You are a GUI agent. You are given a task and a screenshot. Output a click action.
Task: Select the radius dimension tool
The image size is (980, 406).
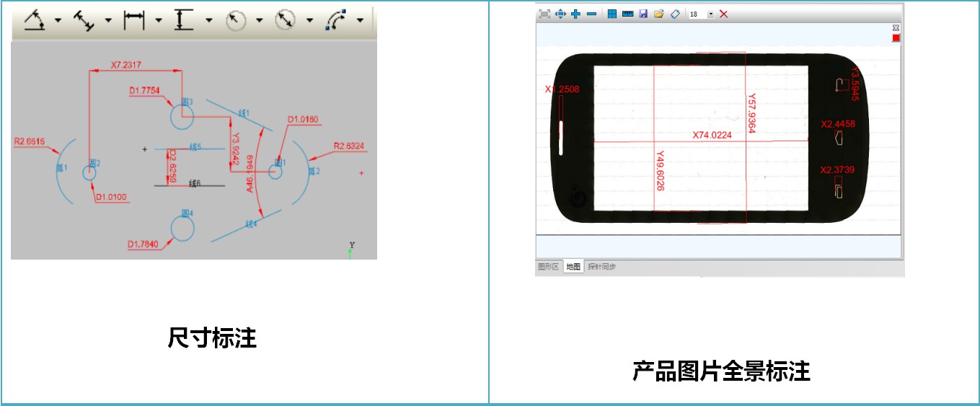pos(236,20)
